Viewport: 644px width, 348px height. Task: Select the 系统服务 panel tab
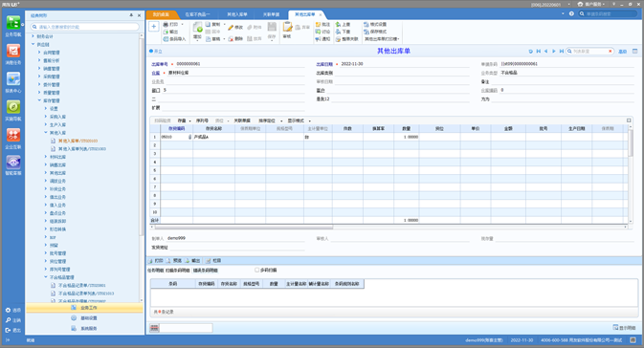tap(84, 328)
